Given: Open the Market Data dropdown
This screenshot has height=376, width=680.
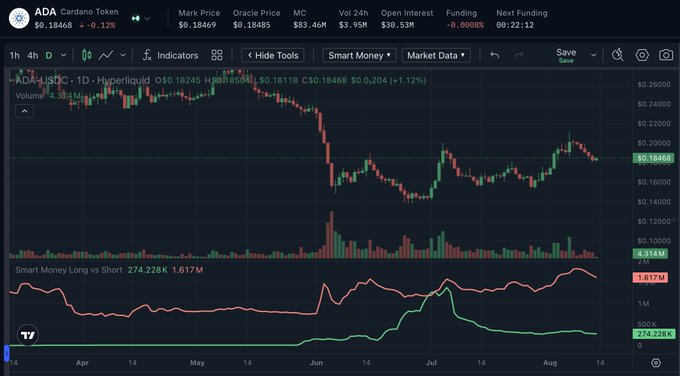Looking at the screenshot, I should tap(436, 56).
